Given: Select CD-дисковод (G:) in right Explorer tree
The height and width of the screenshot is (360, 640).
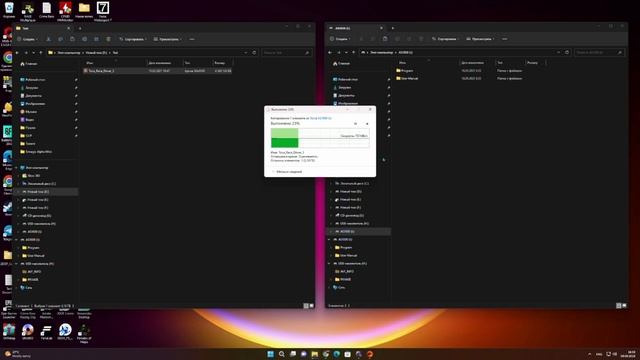Looking at the screenshot, I should coord(349,216).
